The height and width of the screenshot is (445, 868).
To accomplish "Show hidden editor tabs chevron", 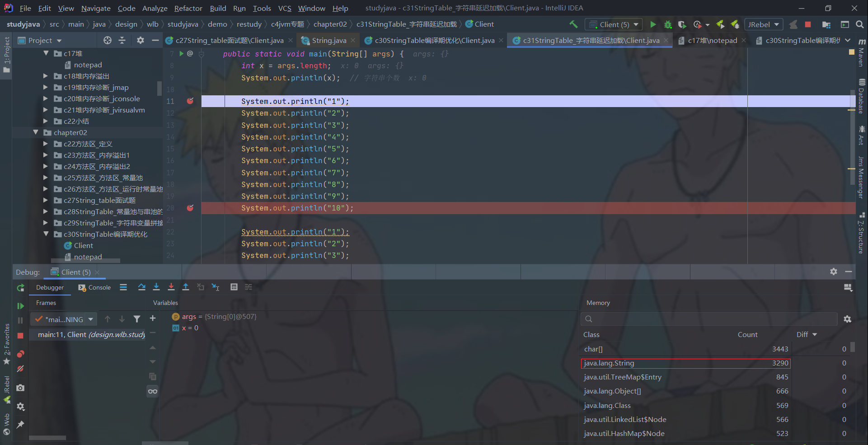I will tap(848, 40).
